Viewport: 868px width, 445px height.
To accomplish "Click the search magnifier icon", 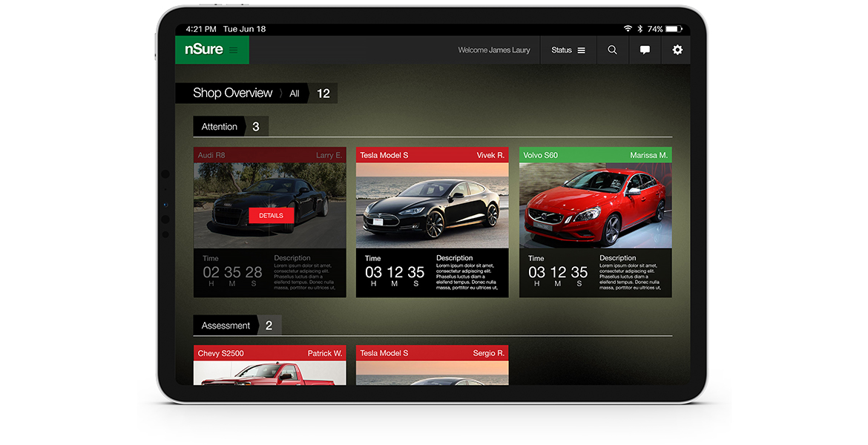I will [x=612, y=50].
